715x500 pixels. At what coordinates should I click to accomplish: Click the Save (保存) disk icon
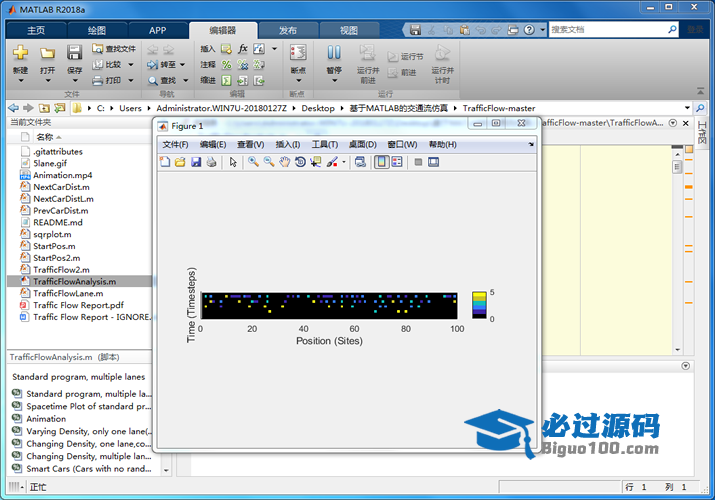(x=74, y=52)
